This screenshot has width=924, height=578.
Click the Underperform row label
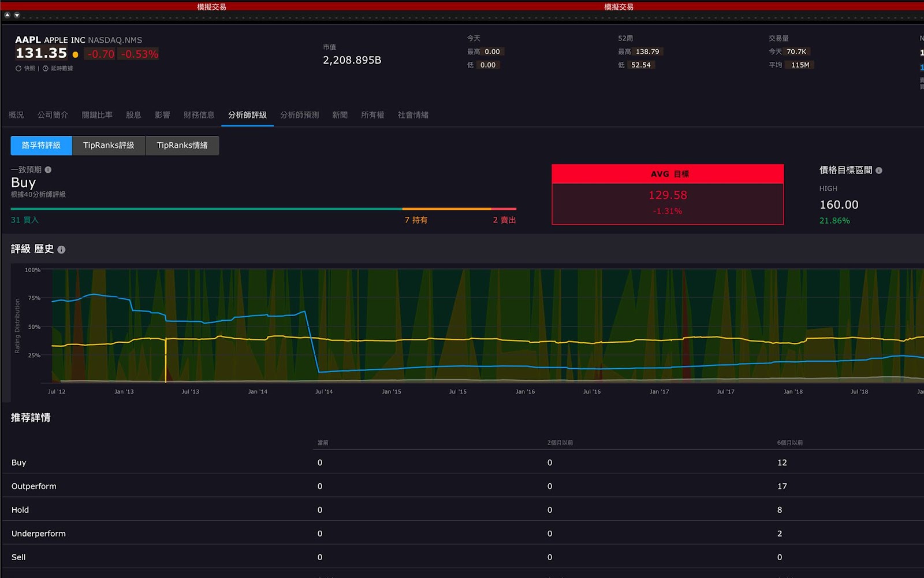[x=39, y=534]
